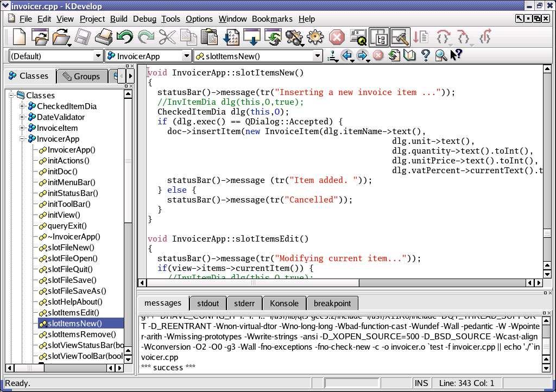Viewport: 556px width, 392px height.
Task: Expand the DateValidator class node
Action: click(x=22, y=117)
